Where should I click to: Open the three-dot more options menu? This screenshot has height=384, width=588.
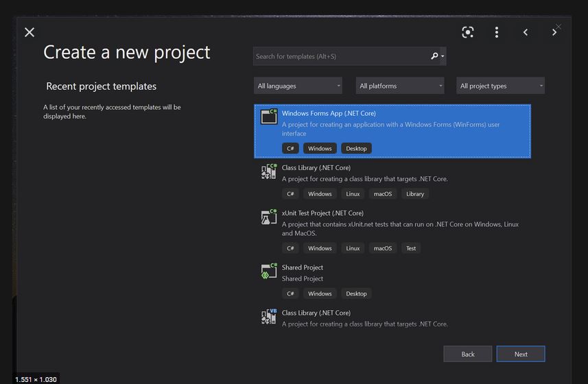tap(497, 32)
